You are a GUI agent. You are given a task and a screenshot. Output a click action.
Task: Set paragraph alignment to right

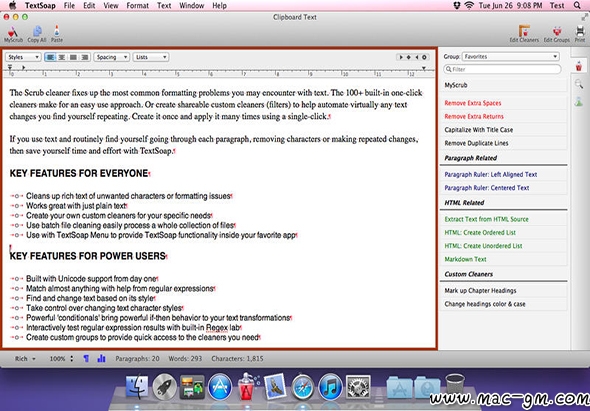pos(85,57)
